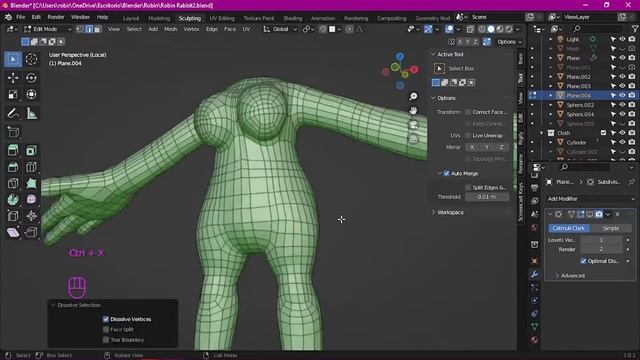Screen dimensions: 640x360
Task: Select the Move tool
Action: (x=13, y=78)
